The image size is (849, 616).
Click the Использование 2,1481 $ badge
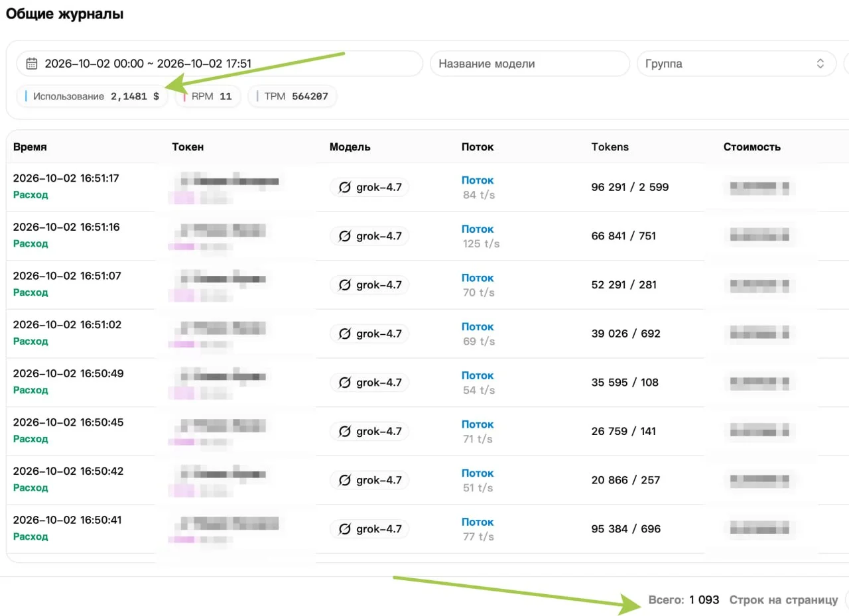(92, 96)
